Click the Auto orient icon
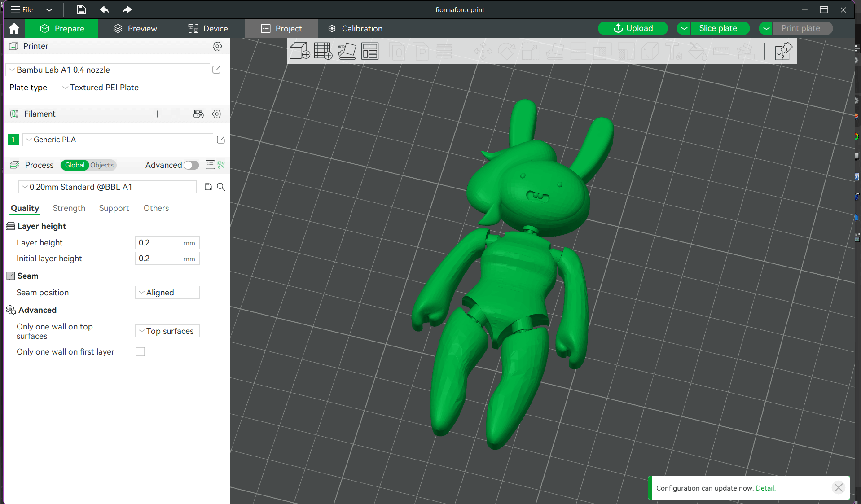 (x=347, y=51)
